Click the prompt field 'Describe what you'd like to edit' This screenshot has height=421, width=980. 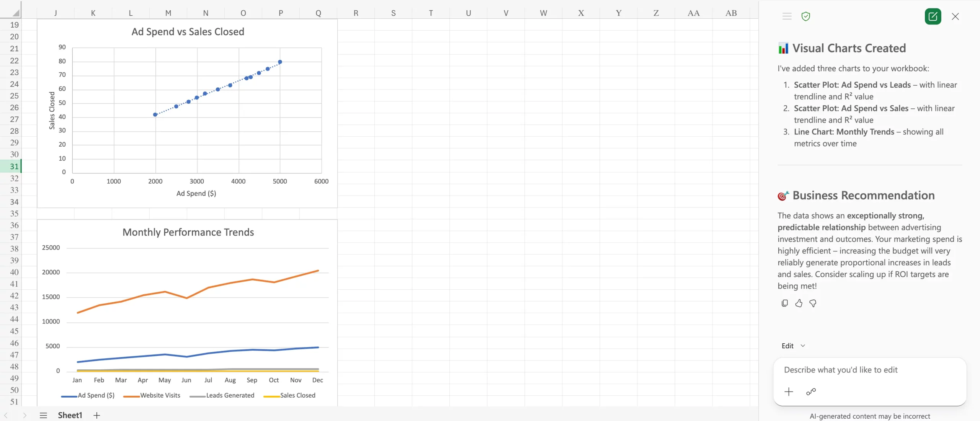pos(840,370)
